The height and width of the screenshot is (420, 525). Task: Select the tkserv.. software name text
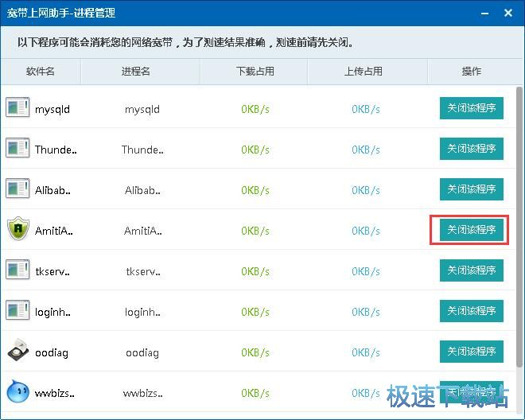pyautogui.click(x=52, y=271)
